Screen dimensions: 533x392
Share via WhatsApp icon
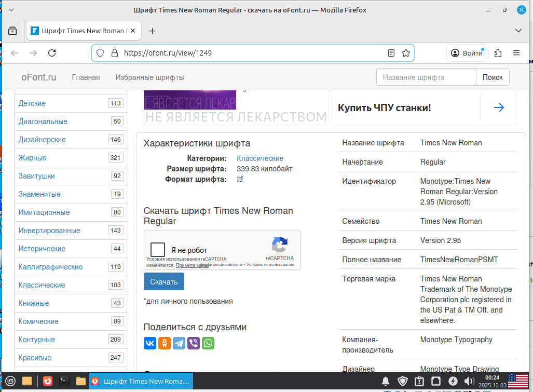[208, 343]
